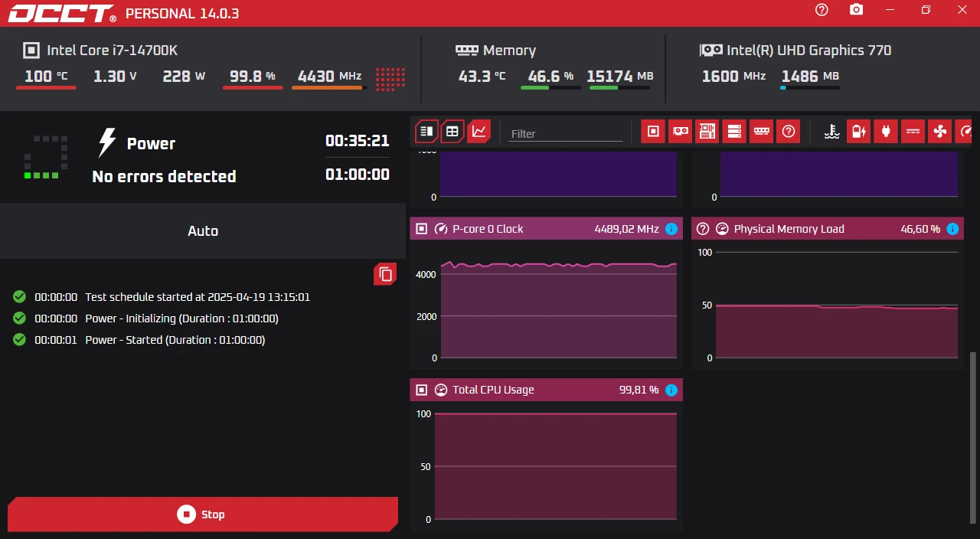
Task: Click the monitoring panel vertical scrollbar
Action: click(x=973, y=436)
